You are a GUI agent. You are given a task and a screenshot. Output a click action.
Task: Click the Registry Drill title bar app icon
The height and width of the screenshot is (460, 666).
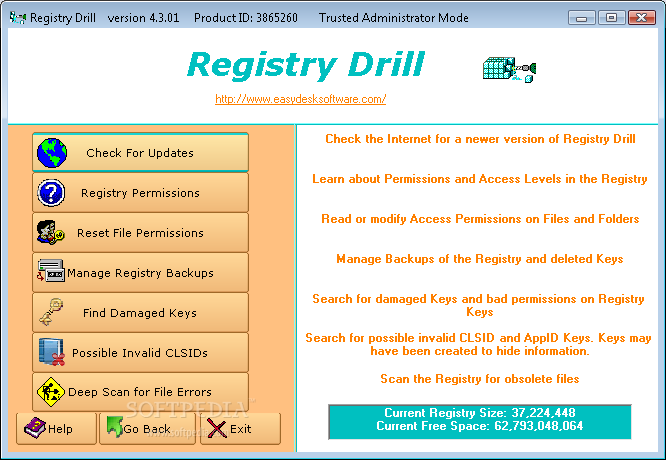(18, 18)
